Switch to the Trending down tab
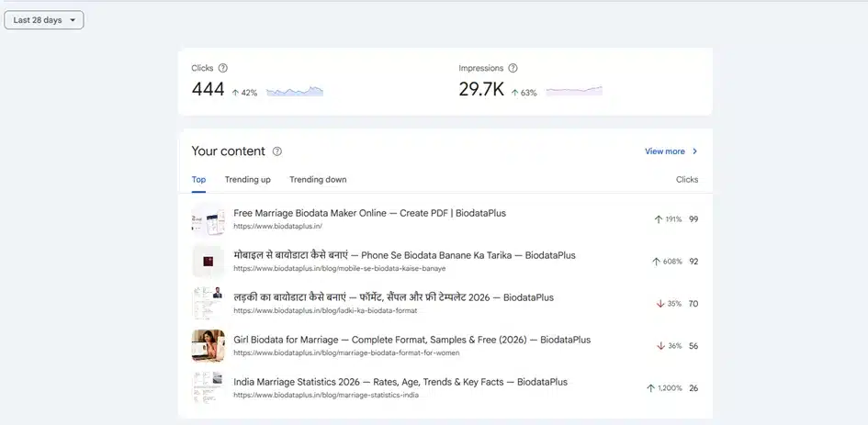868x425 pixels. pyautogui.click(x=318, y=179)
